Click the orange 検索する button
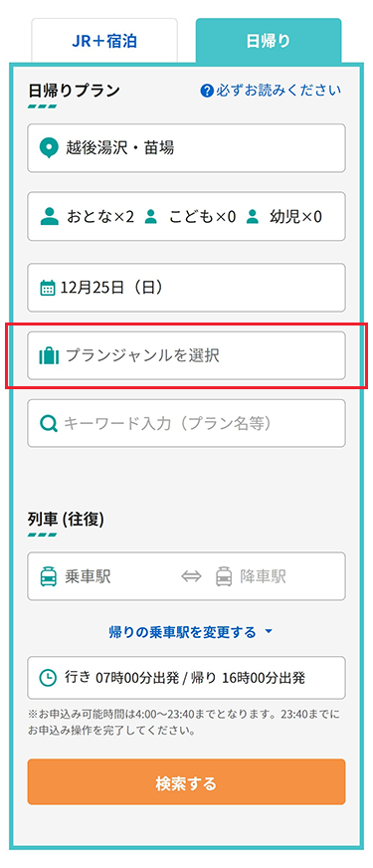This screenshot has height=868, width=373. (x=187, y=781)
